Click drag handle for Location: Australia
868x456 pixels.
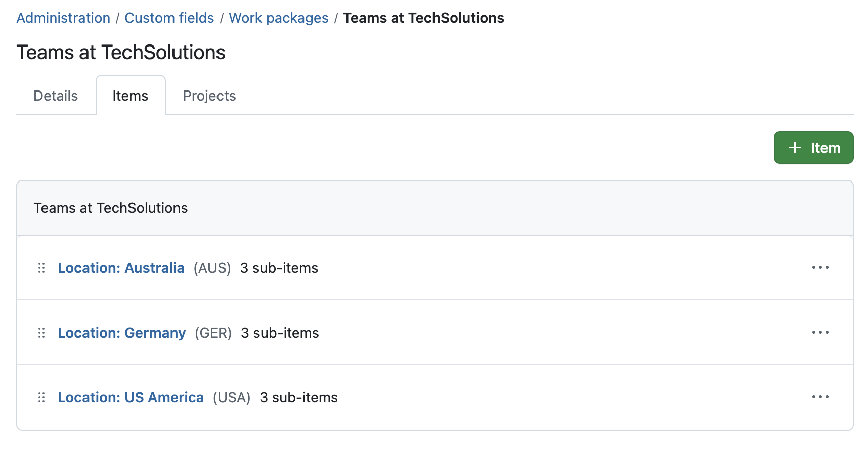(x=41, y=268)
